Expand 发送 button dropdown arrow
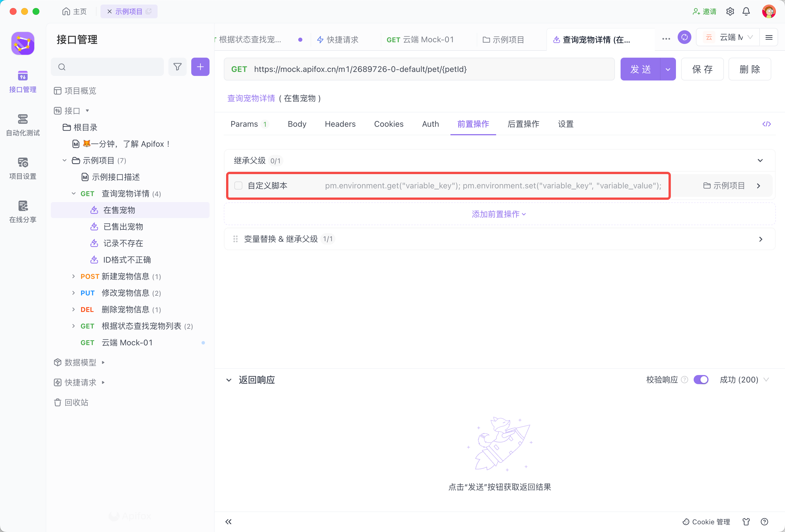Screen dimensions: 785x532 [667, 69]
